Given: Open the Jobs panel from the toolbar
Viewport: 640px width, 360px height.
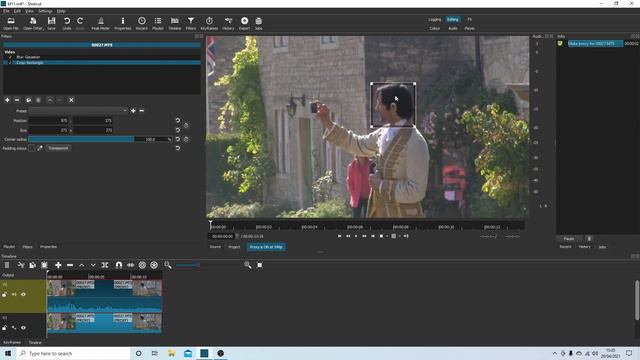Looking at the screenshot, I should click(x=259, y=23).
